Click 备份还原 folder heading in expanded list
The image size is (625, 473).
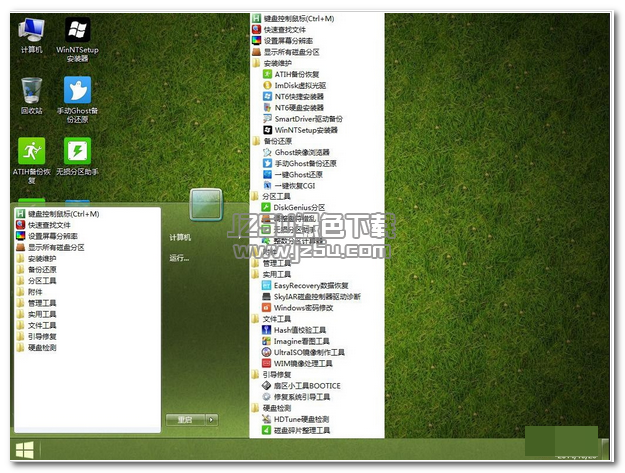[272, 141]
